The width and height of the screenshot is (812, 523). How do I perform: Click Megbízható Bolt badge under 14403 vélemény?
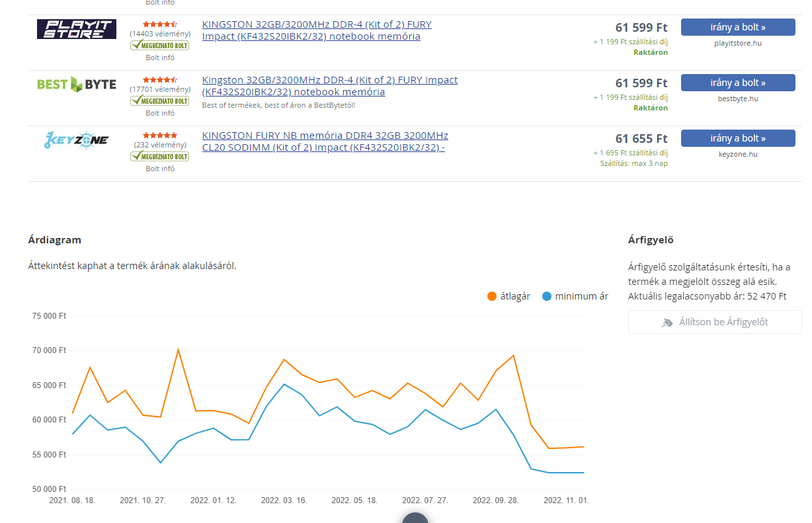160,45
